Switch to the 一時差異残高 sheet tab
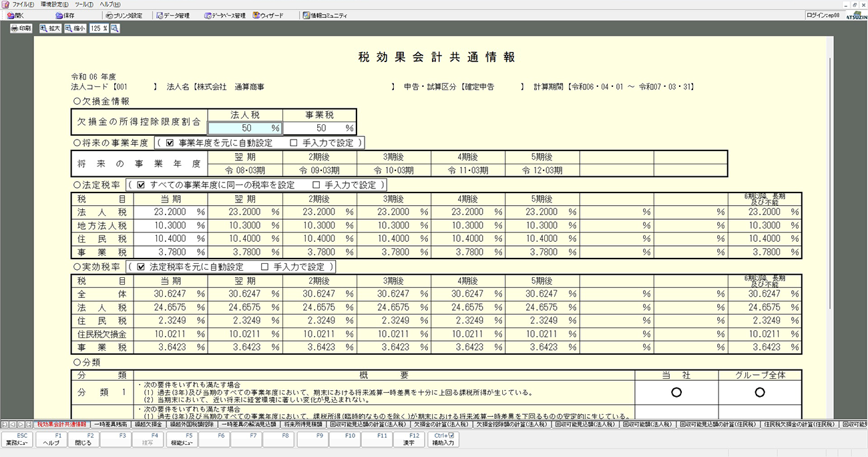868x457 pixels. click(110, 424)
